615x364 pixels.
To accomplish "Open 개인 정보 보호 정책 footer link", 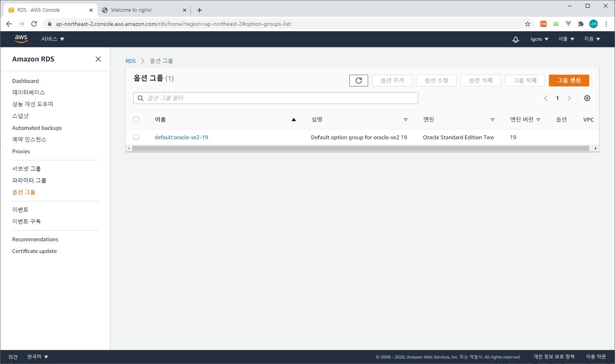I will point(554,357).
